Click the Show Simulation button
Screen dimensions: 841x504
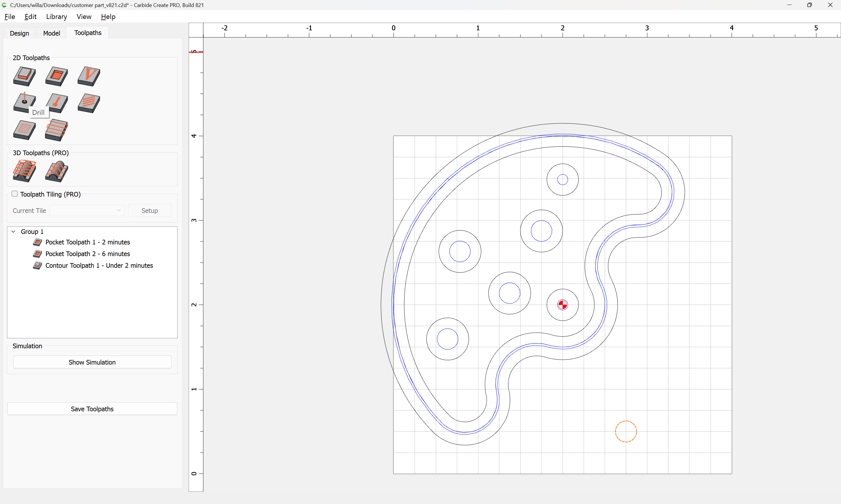(x=92, y=362)
